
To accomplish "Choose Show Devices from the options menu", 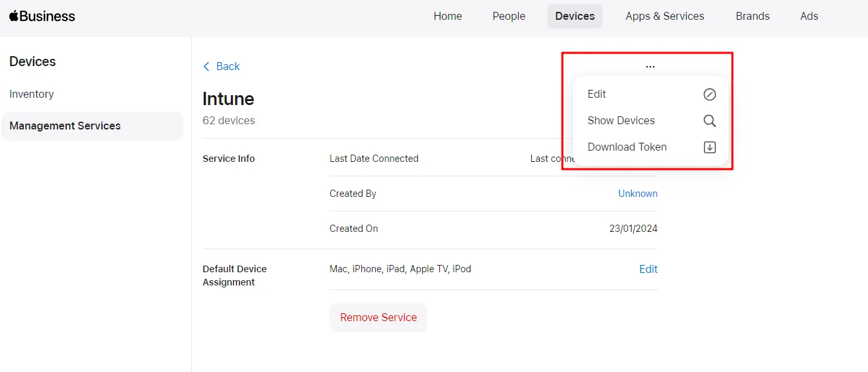I will point(651,121).
